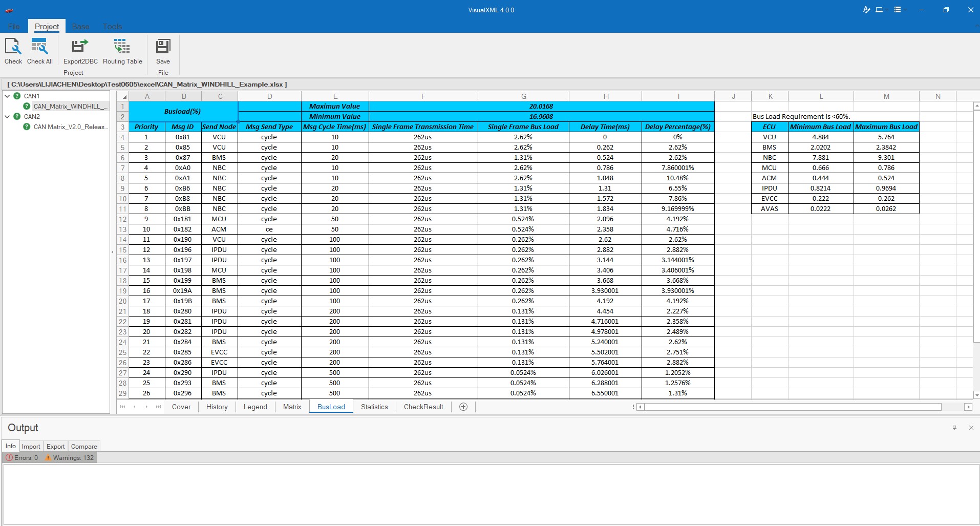Open the Import tab in Output
Viewport: 980px width, 526px height.
31,446
